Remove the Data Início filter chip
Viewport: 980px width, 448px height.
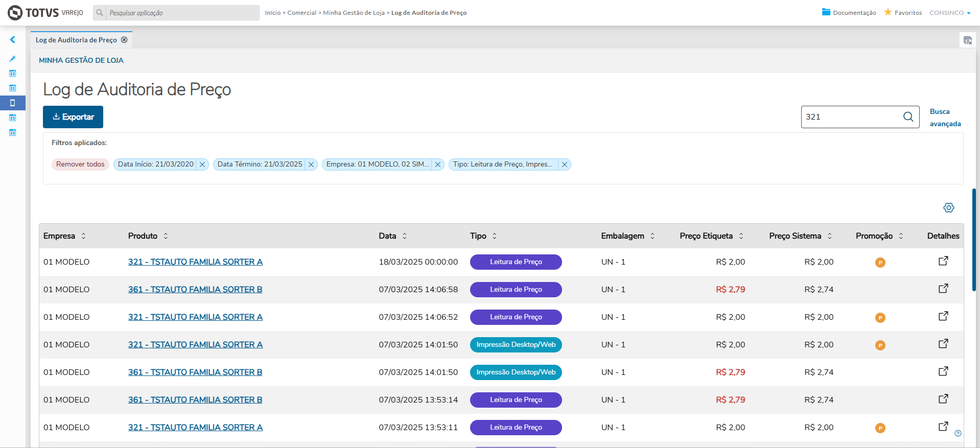[202, 164]
